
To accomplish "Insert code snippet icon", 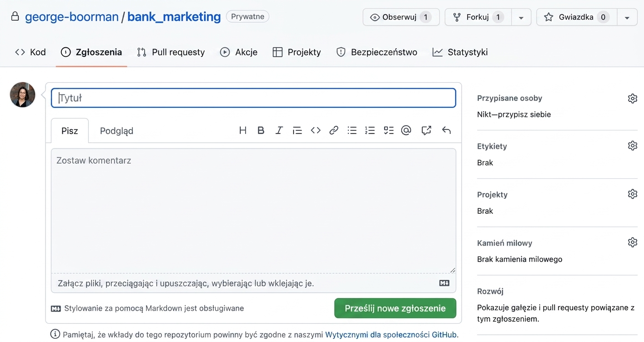I will click(316, 131).
